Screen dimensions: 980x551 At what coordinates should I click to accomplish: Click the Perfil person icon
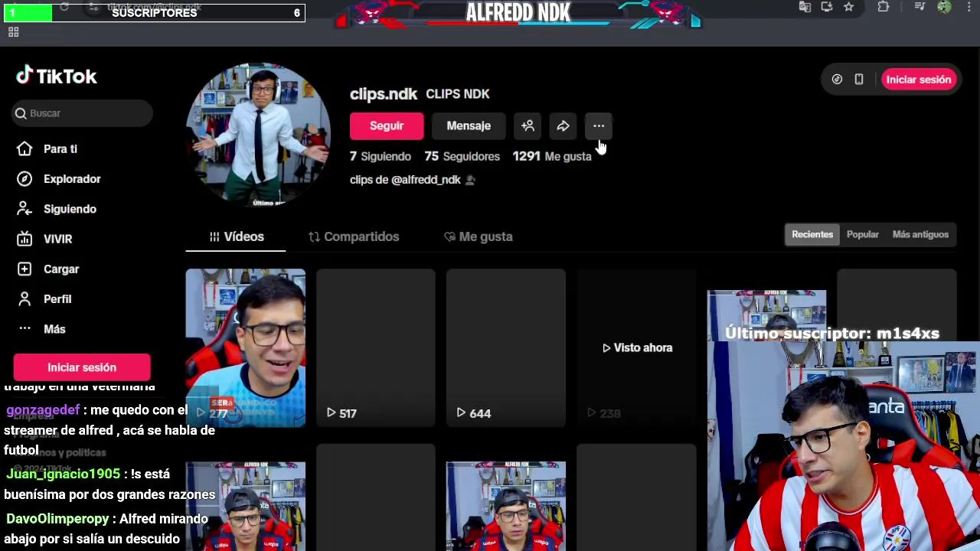pyautogui.click(x=24, y=299)
